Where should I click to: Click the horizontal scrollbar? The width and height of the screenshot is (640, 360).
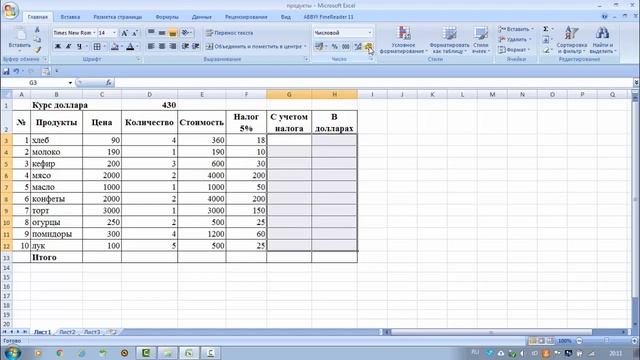pyautogui.click(x=491, y=332)
